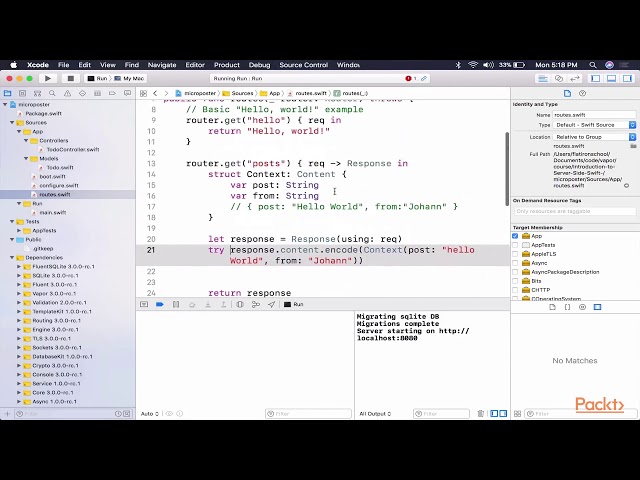Open the File menu
The height and width of the screenshot is (480, 640).
(63, 65)
